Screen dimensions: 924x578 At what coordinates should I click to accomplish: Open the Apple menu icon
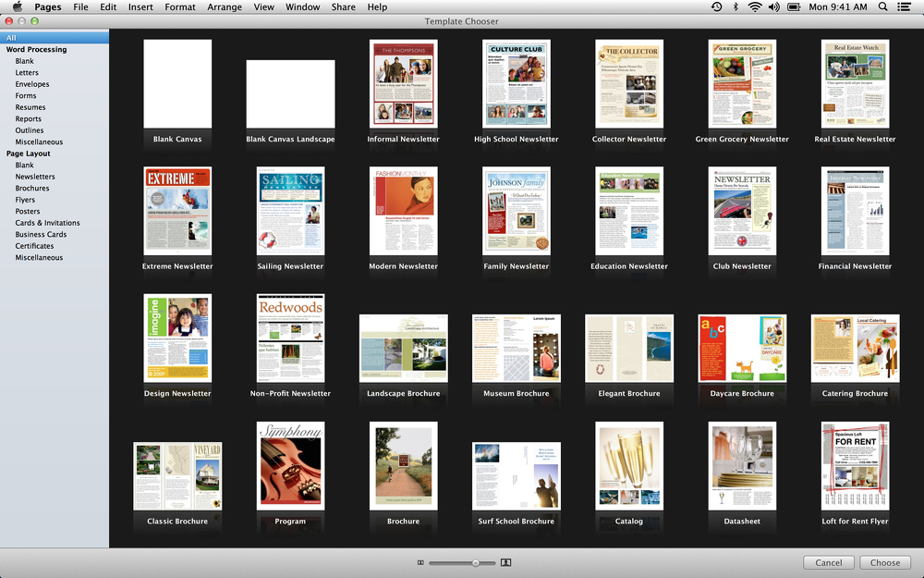coord(18,7)
